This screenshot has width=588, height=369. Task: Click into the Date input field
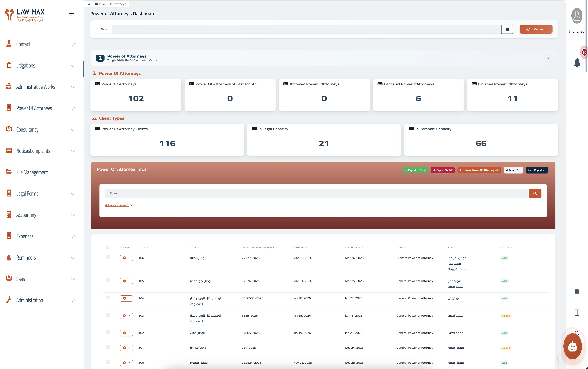[307, 29]
